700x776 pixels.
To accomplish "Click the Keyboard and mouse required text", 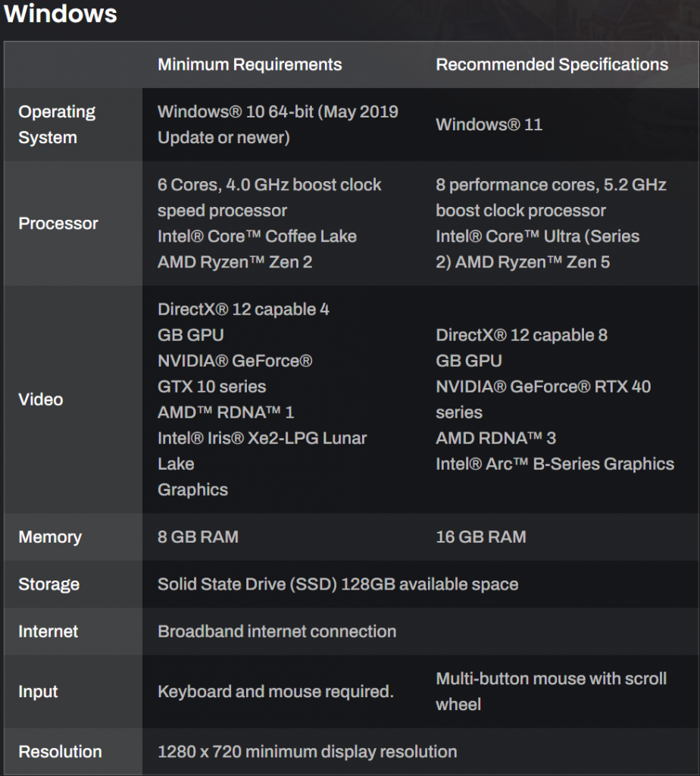I will click(x=275, y=692).
